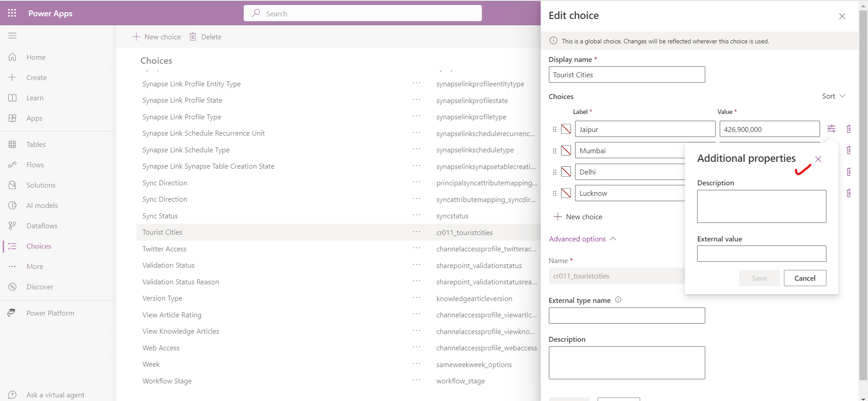Open the Sort dropdown in Choices
This screenshot has height=401, width=868.
[x=833, y=96]
